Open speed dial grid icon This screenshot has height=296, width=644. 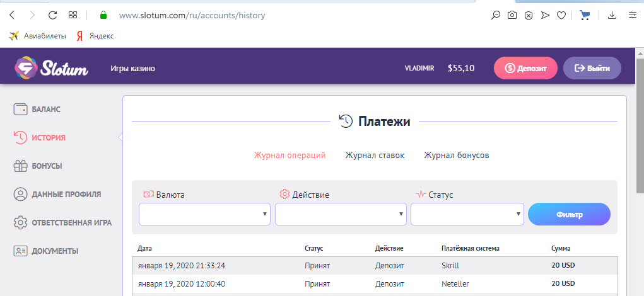tap(73, 15)
